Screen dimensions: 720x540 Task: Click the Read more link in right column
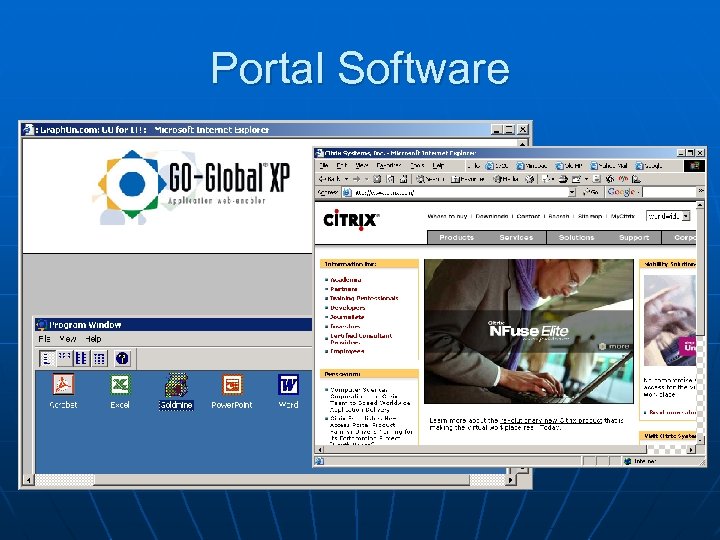(x=673, y=412)
